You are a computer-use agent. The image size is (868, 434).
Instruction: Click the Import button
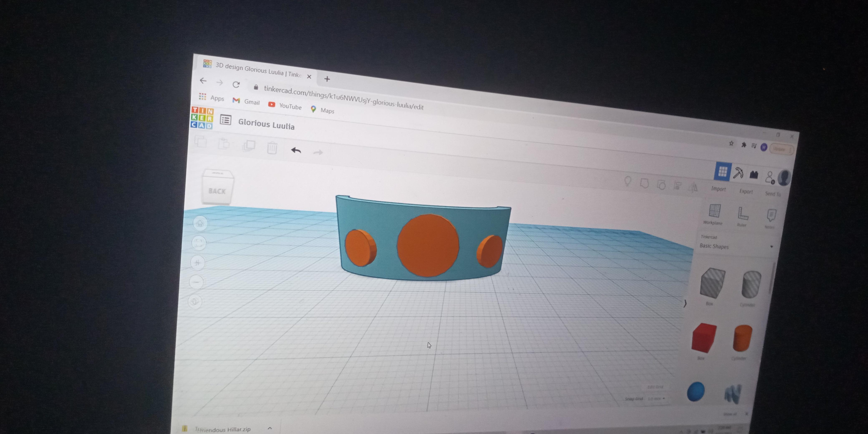coord(718,189)
